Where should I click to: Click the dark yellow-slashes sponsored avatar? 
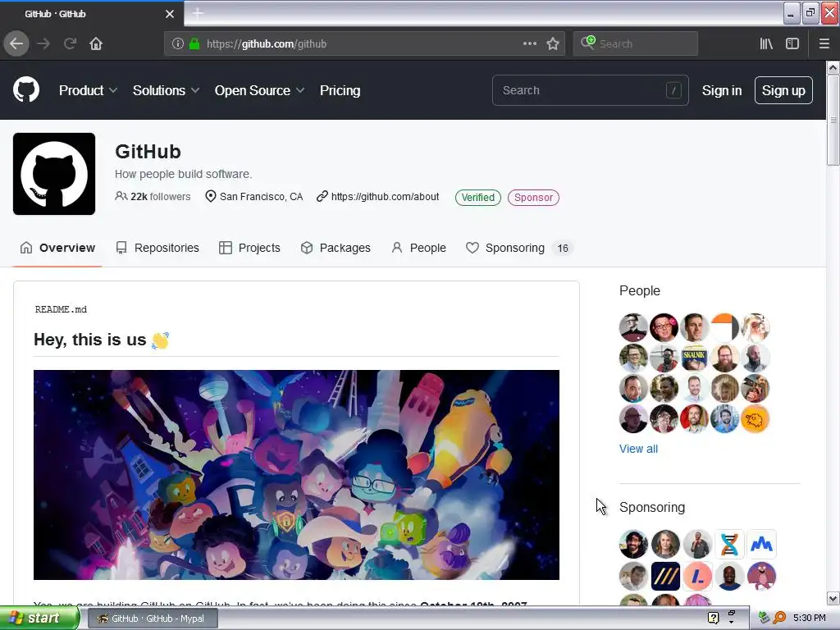665,576
